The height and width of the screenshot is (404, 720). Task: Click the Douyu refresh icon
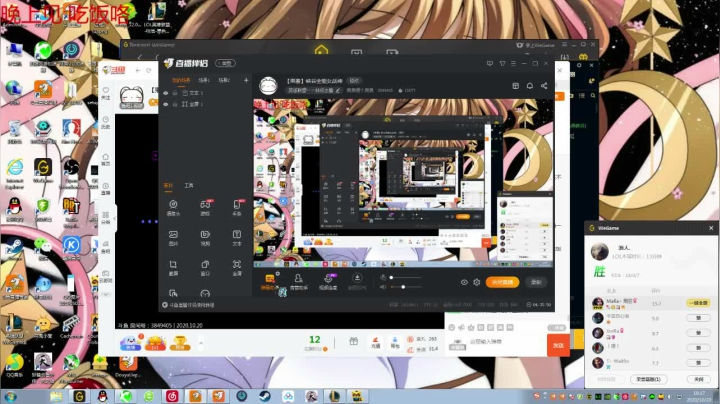point(149,70)
